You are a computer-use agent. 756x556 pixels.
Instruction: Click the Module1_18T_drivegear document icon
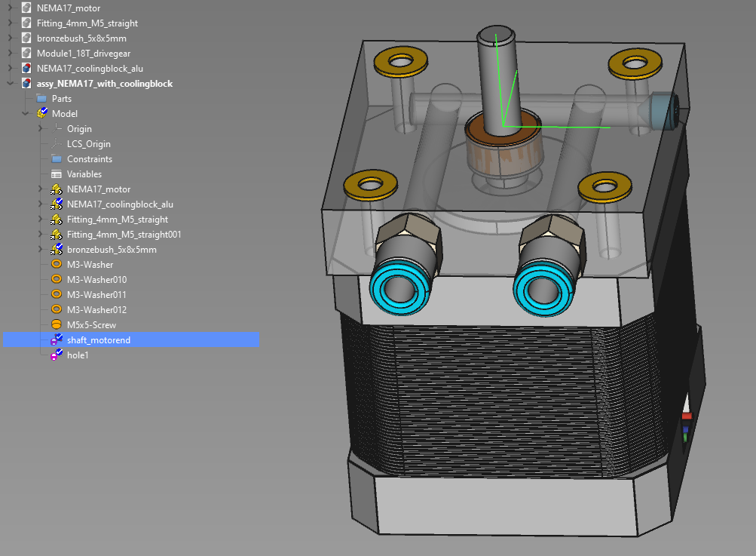coord(26,54)
